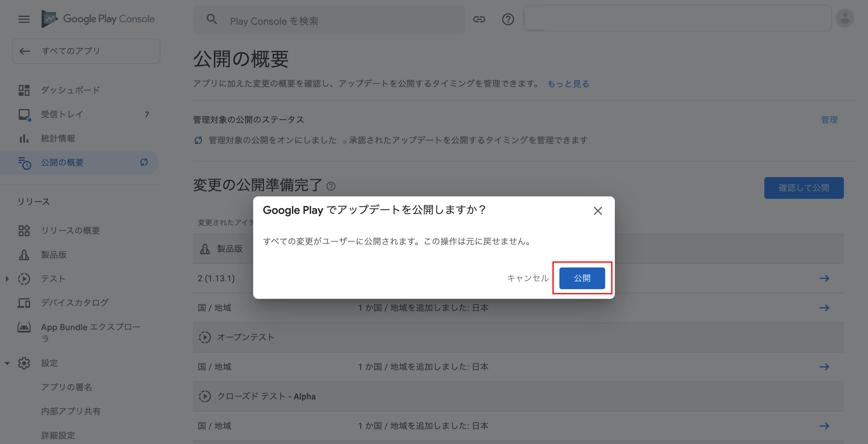Copy link with chain icon
Viewport: 868px width, 444px height.
pos(479,20)
